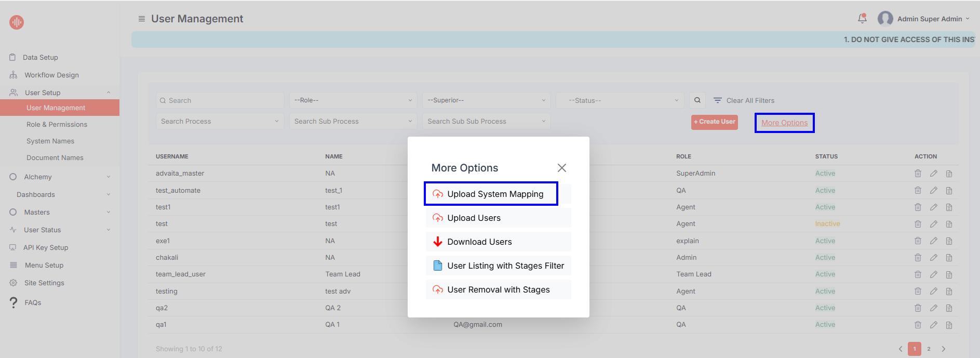Open the Admin Super Admin profile menu
Viewport: 980px width, 358px height.
tap(923, 19)
